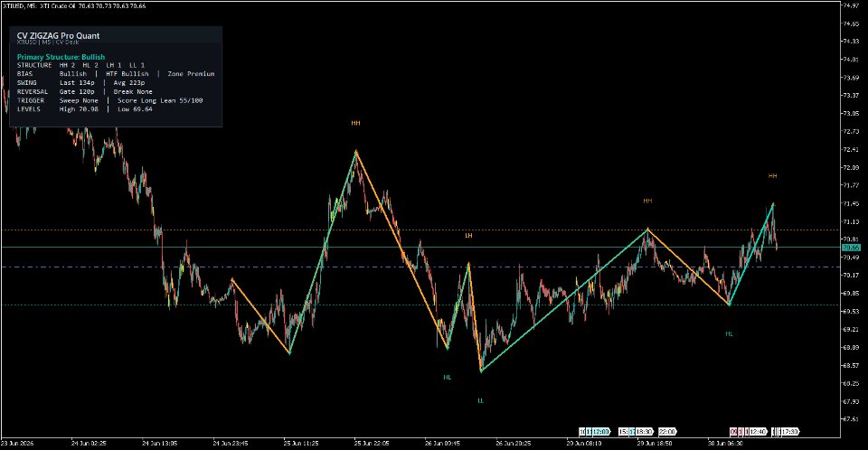Click the 22:00 event marker on time axis
The image size is (868, 450).
tap(667, 432)
